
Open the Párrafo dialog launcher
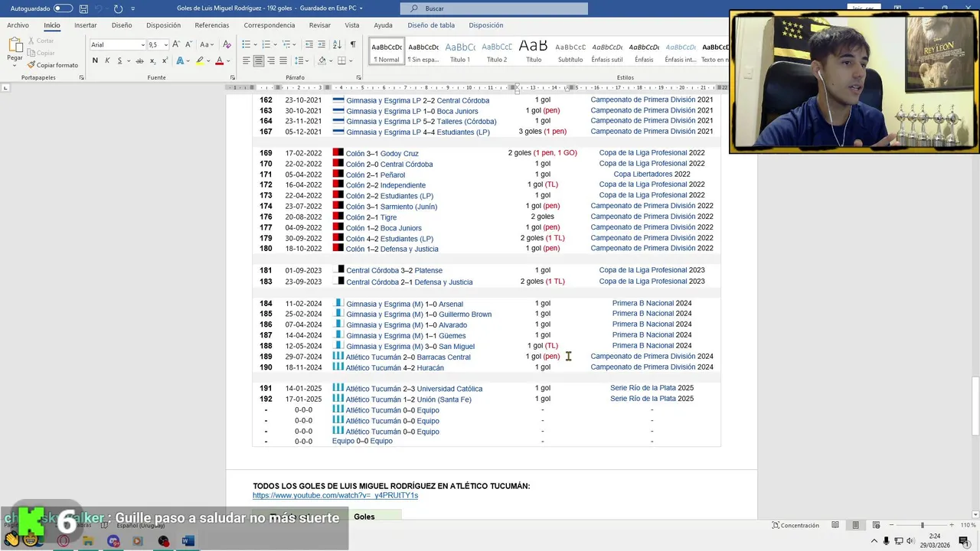358,77
